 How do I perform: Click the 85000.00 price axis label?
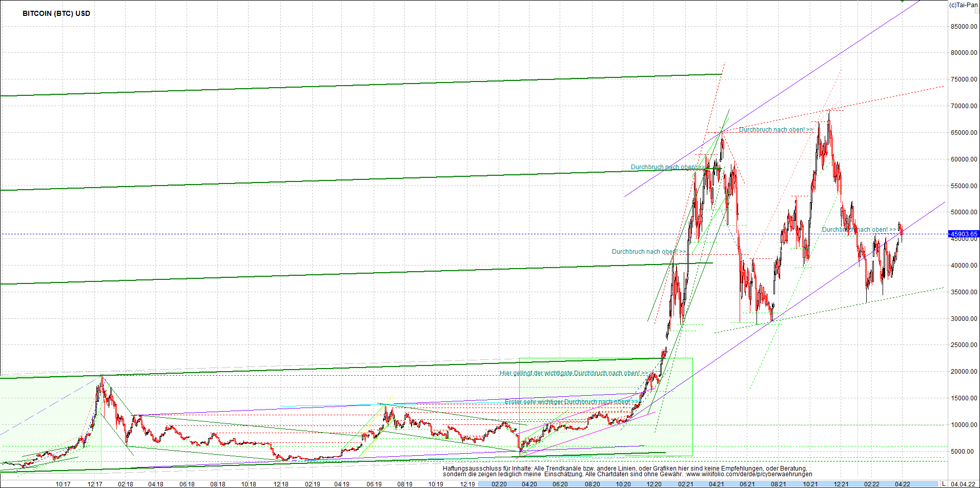click(964, 26)
